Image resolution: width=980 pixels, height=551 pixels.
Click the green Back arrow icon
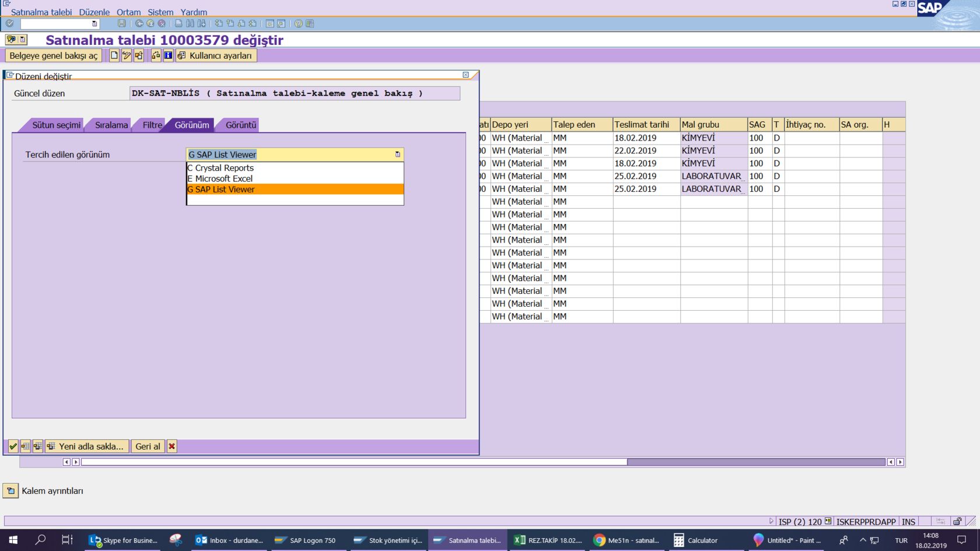coord(139,23)
